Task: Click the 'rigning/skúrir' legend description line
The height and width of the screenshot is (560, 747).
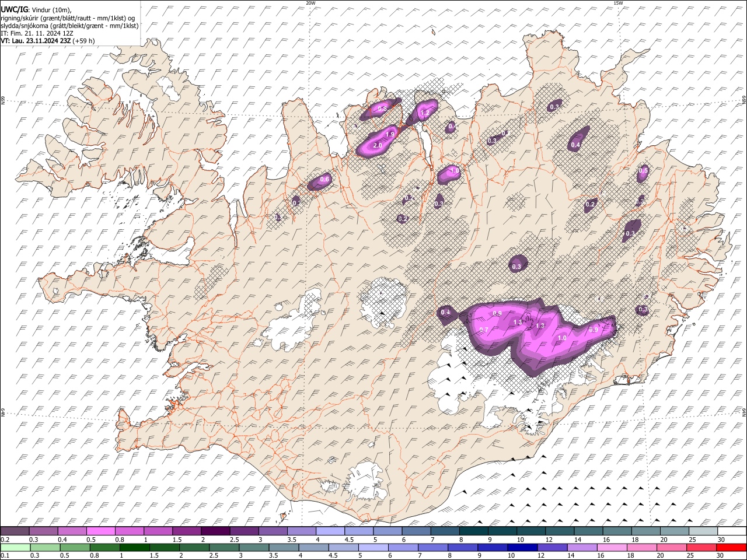Action: 68,17
